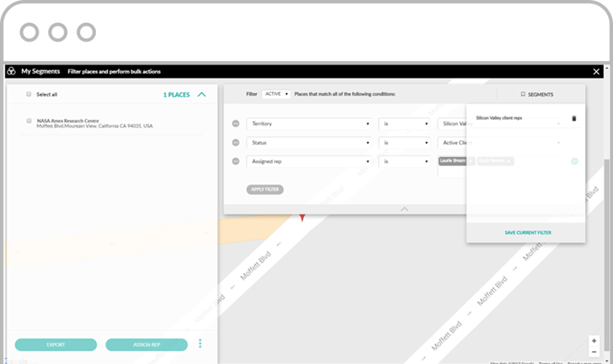
Task: Click the Moffett Blvd, Mountain View address line
Action: coord(94,126)
